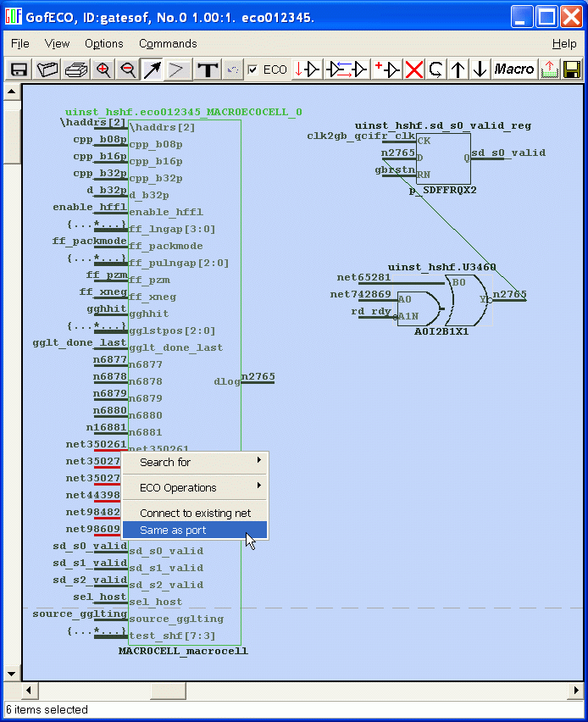Open the Help menu
588x722 pixels.
pos(564,43)
